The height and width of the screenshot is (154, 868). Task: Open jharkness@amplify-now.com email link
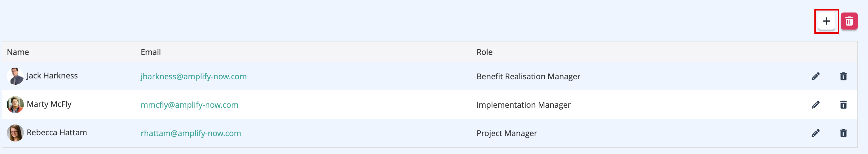(193, 76)
